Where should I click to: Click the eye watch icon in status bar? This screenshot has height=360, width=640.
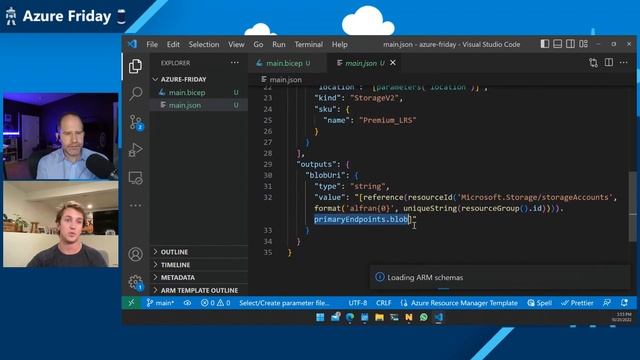click(187, 303)
